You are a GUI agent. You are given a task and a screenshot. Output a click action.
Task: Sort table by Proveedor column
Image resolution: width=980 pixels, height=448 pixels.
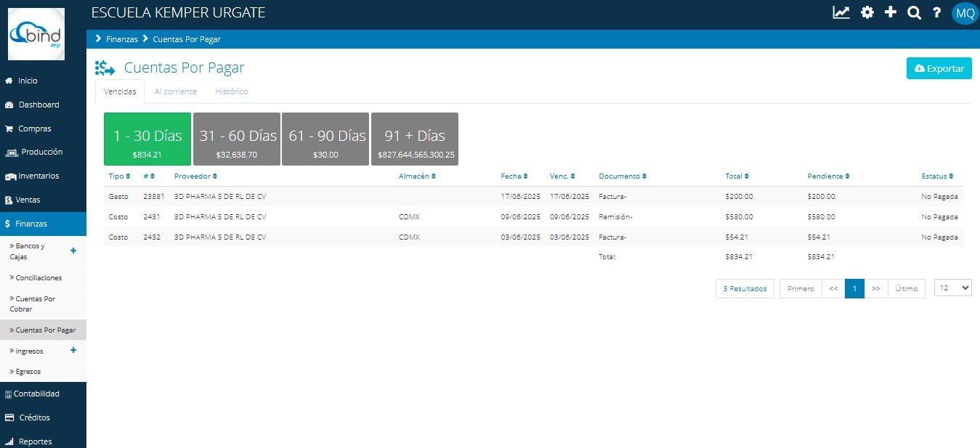point(195,176)
